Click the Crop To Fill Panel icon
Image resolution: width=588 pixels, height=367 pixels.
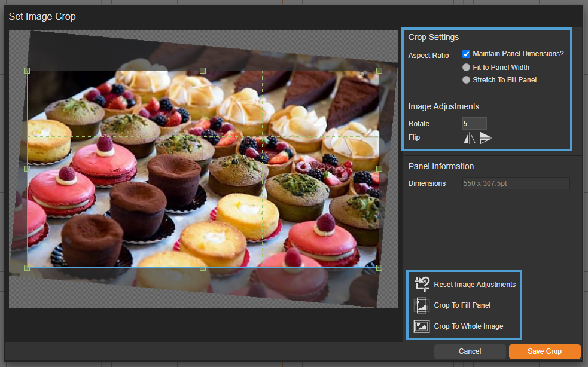pyautogui.click(x=422, y=305)
